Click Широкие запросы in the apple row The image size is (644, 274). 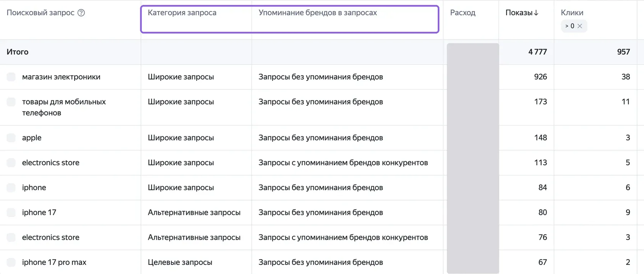click(181, 138)
